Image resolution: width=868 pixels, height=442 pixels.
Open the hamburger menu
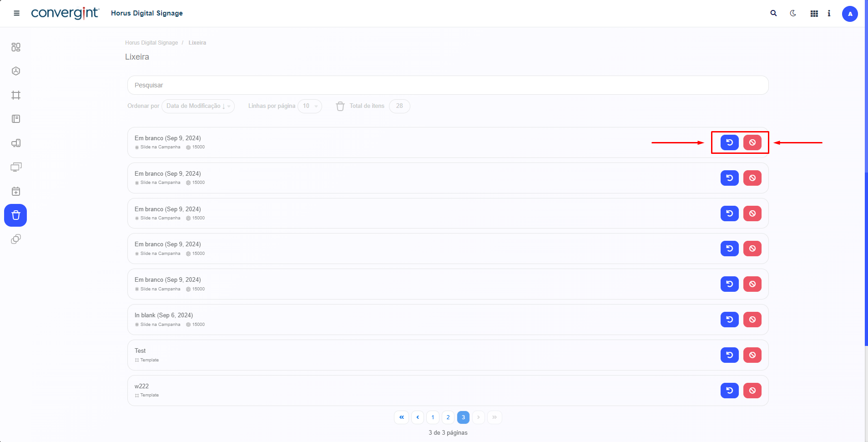click(x=17, y=13)
